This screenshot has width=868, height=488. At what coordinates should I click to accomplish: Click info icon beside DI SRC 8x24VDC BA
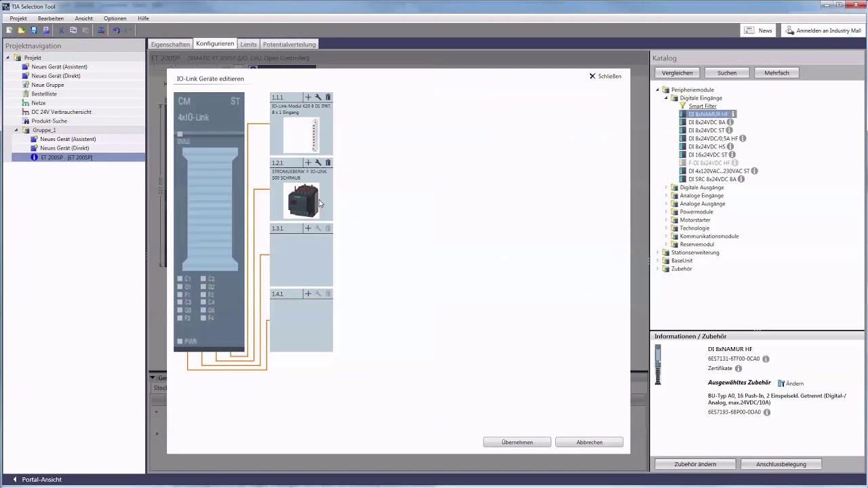(x=741, y=179)
